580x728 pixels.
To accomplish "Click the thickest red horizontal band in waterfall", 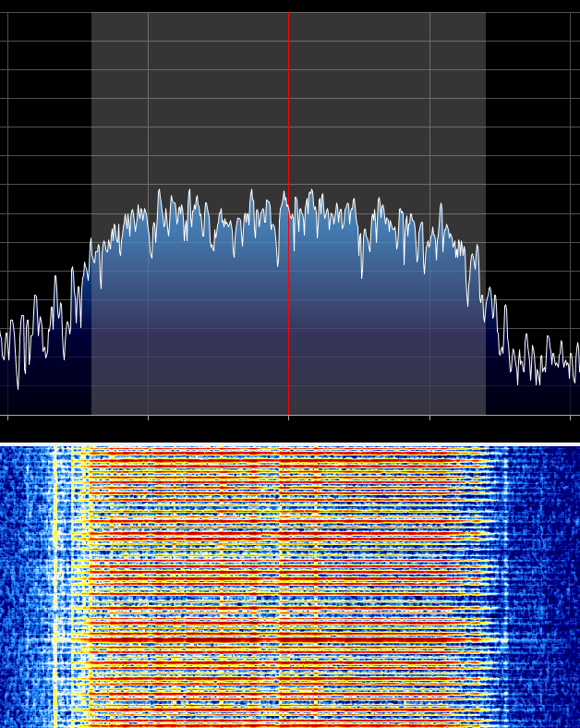I will tap(277, 637).
